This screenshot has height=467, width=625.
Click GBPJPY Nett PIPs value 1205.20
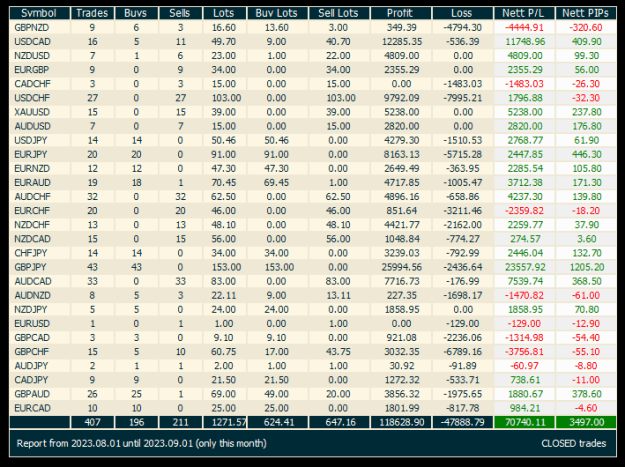tap(586, 267)
